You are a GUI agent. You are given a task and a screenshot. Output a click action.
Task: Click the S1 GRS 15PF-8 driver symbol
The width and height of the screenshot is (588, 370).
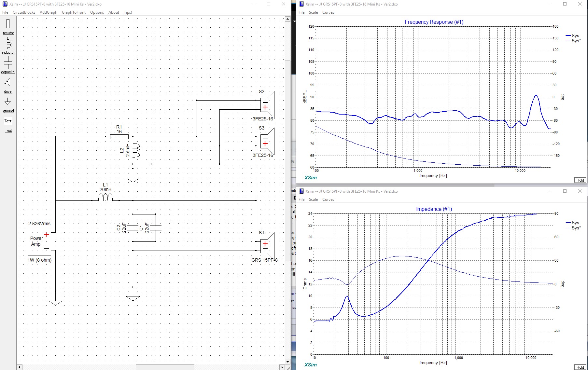(x=268, y=246)
